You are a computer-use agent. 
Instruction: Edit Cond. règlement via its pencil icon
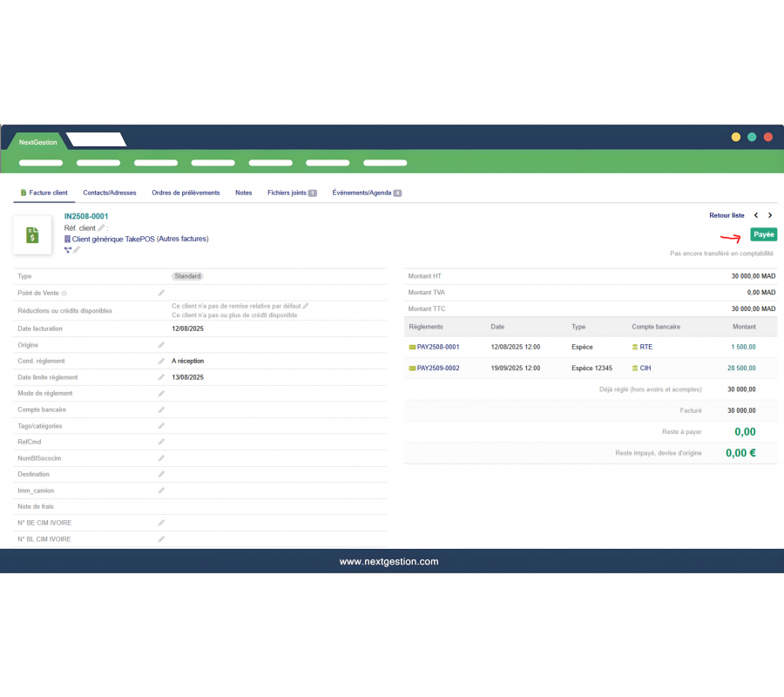coord(161,361)
